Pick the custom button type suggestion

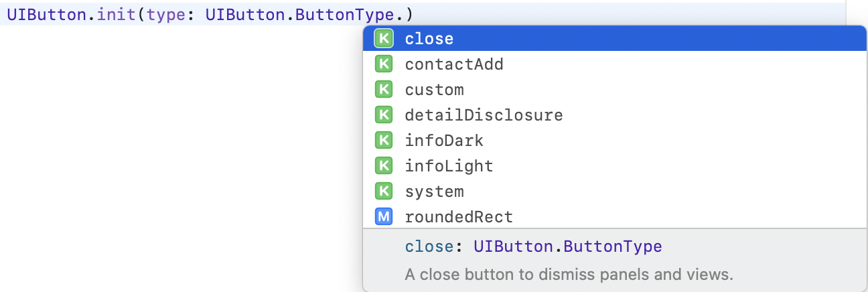pyautogui.click(x=615, y=90)
